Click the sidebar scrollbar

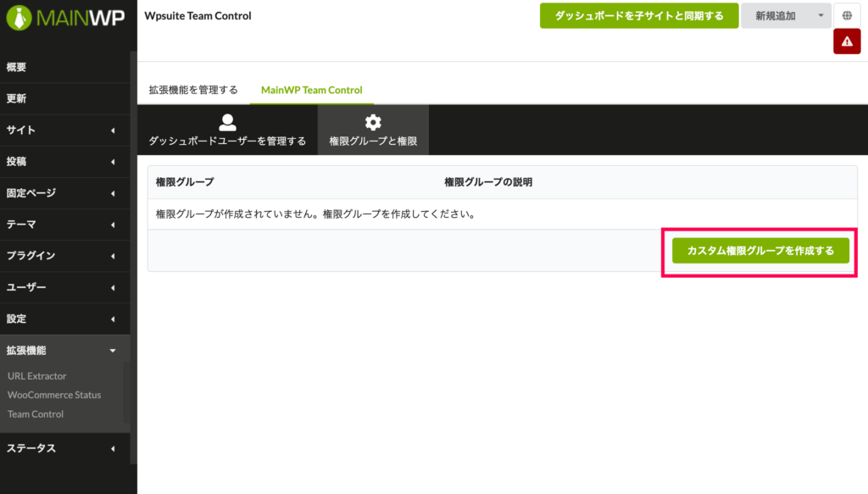(133, 258)
